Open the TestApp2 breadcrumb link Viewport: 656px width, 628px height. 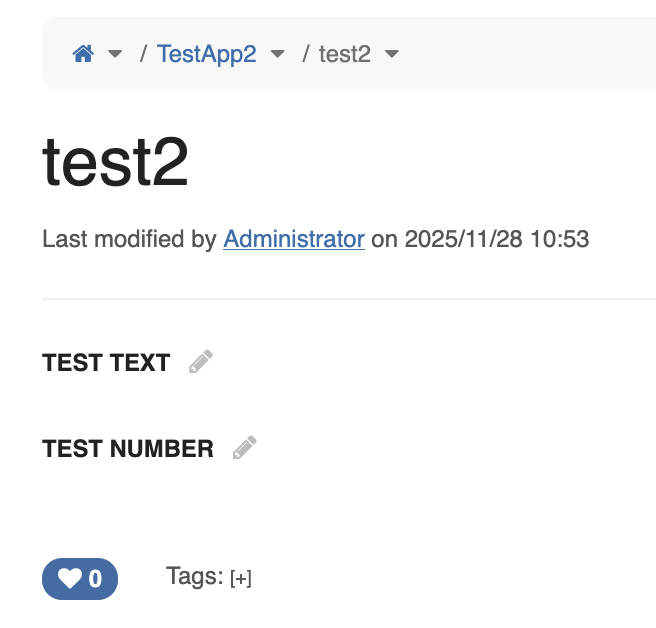[207, 54]
